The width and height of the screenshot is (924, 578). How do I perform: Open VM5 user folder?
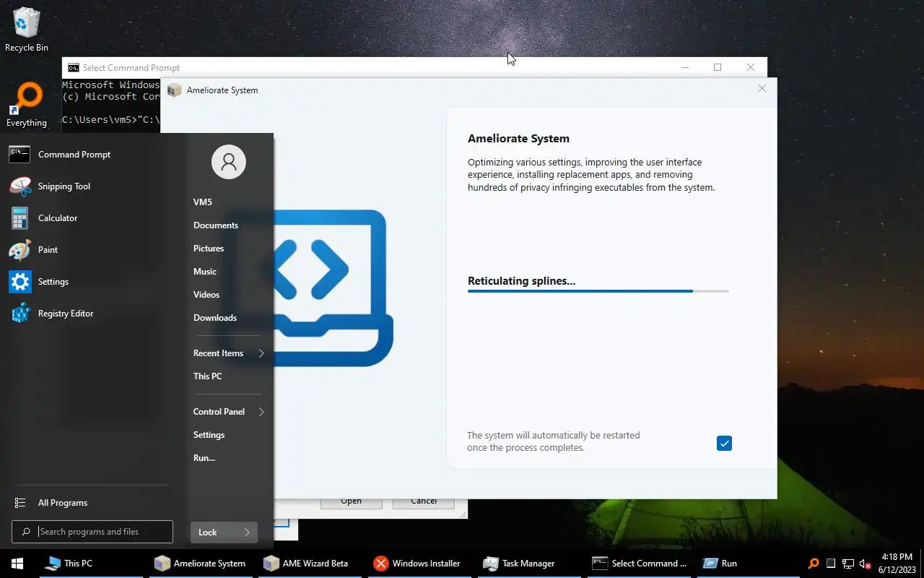pos(203,202)
